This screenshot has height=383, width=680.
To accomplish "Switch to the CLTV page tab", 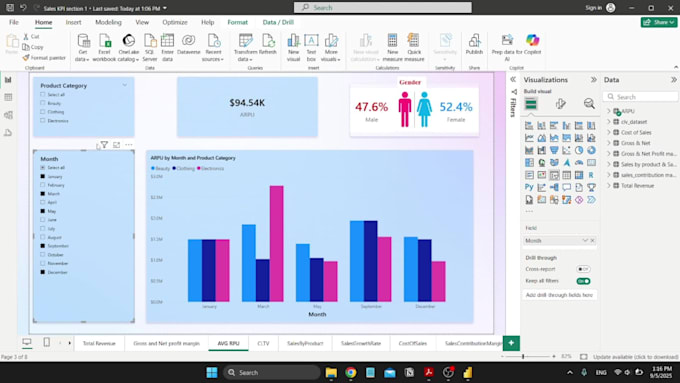I will (263, 343).
